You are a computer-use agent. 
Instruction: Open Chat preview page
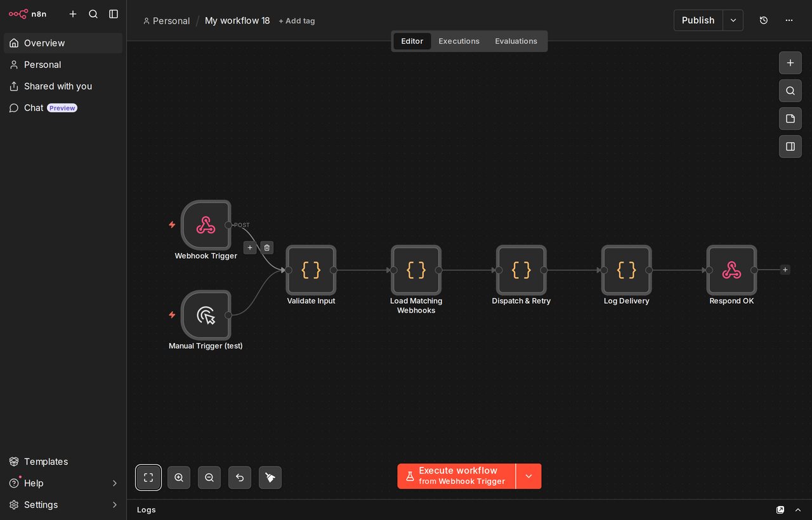63,108
